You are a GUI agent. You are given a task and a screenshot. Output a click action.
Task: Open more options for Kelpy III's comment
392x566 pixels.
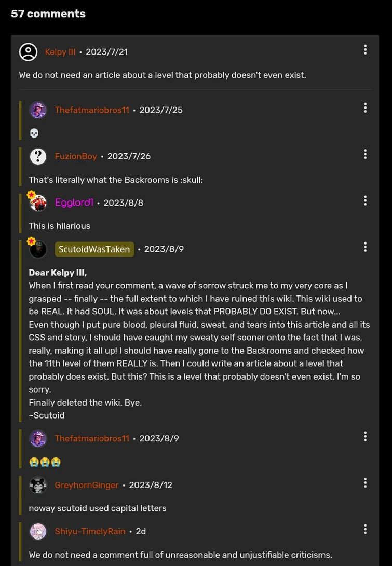[365, 50]
